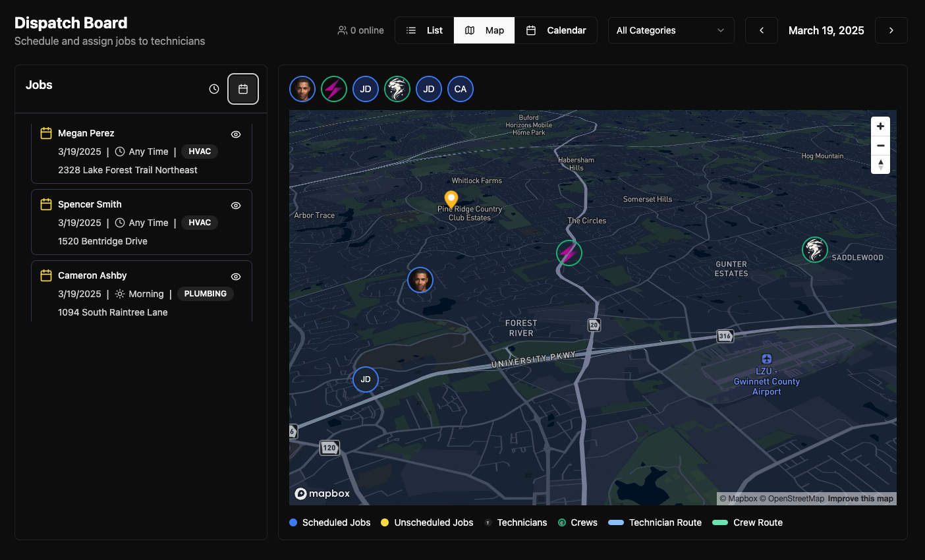The image size is (925, 560).
Task: Switch to the Calendar view tab
Action: [x=556, y=30]
